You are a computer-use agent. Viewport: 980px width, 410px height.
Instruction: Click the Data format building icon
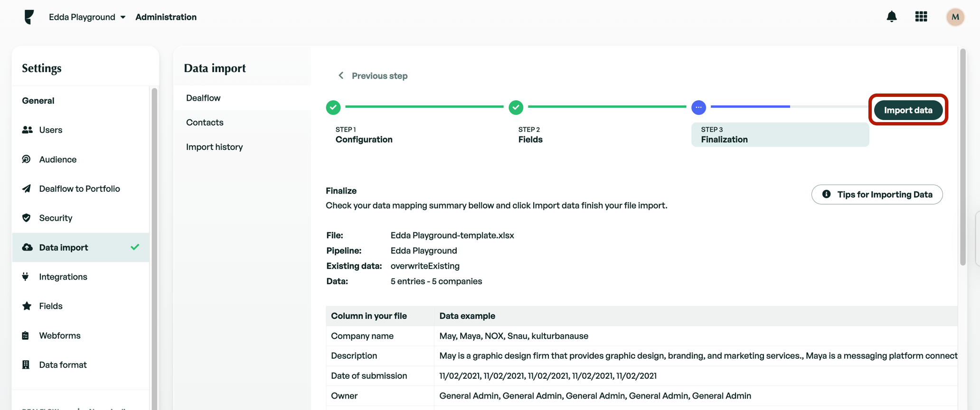point(26,364)
